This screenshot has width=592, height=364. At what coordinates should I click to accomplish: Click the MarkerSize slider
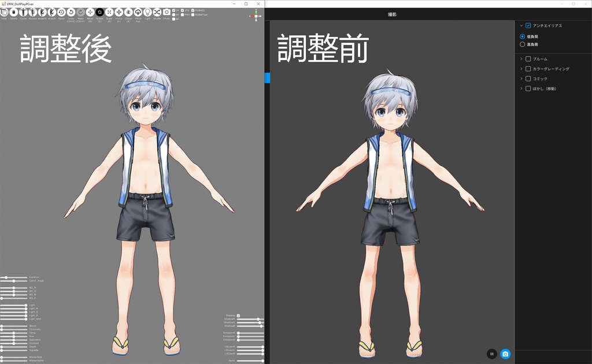[14, 357]
